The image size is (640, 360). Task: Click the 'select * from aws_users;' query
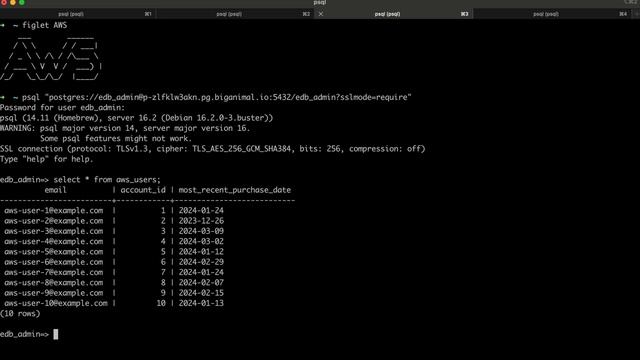coord(107,180)
